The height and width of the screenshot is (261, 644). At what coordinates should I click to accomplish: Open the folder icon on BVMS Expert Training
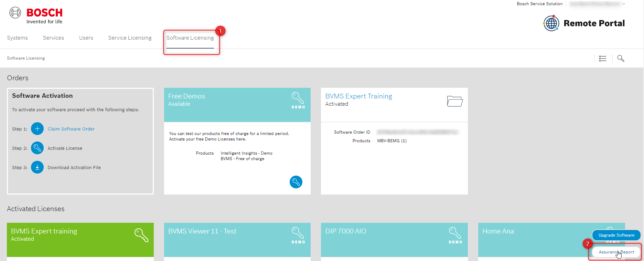pyautogui.click(x=455, y=101)
